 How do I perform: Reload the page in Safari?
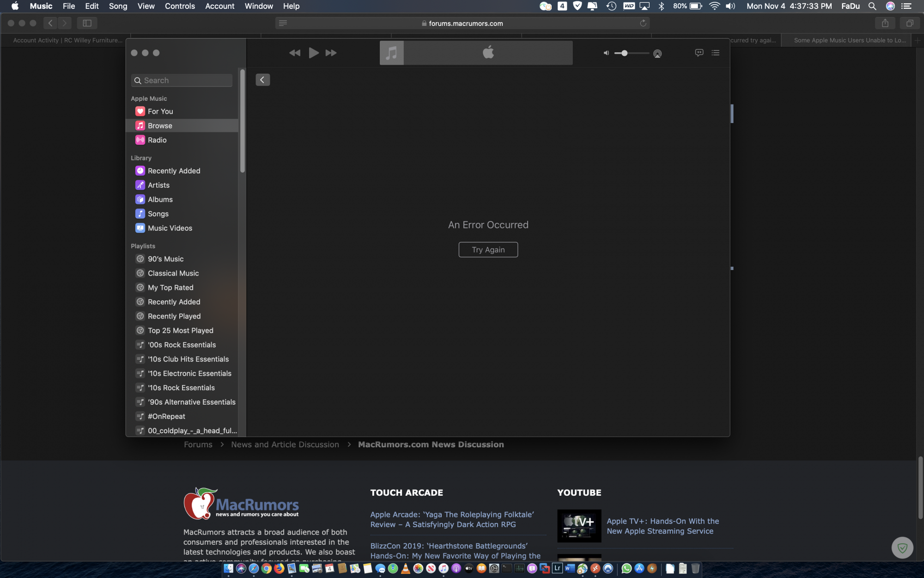tap(643, 23)
